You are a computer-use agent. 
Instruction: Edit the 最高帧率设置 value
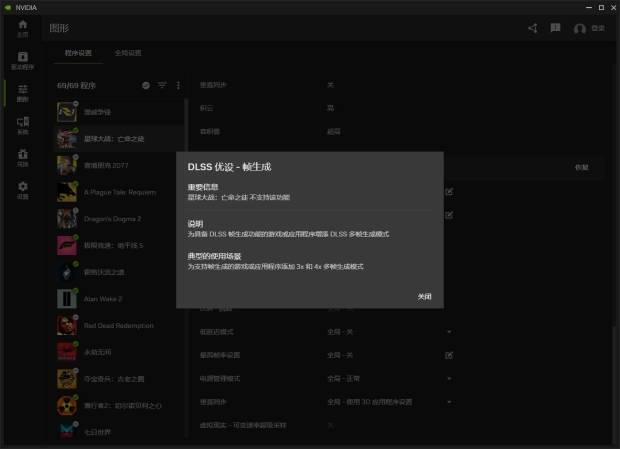pos(449,355)
